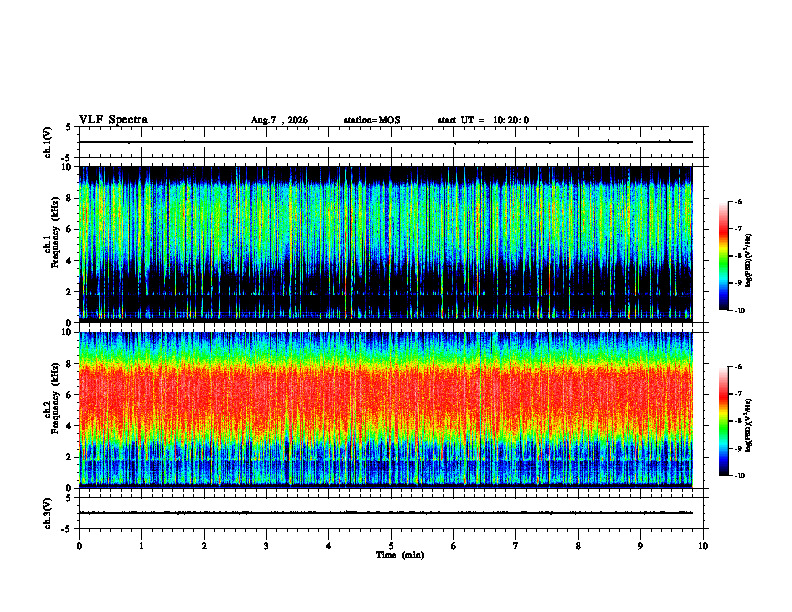Click time axis tick label "1"
The width and height of the screenshot is (792, 612).
tap(141, 546)
